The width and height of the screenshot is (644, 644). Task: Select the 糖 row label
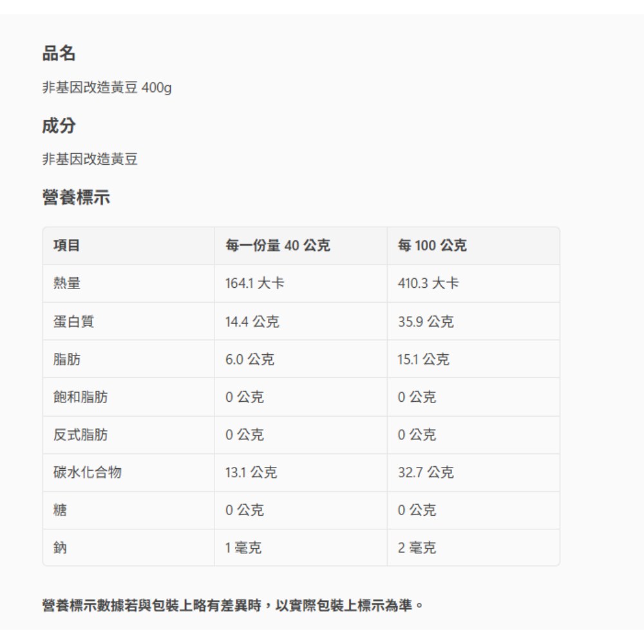coord(60,510)
